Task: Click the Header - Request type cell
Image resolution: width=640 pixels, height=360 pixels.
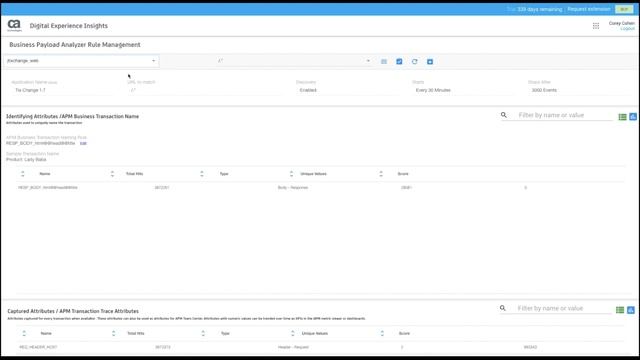Action: click(x=293, y=347)
